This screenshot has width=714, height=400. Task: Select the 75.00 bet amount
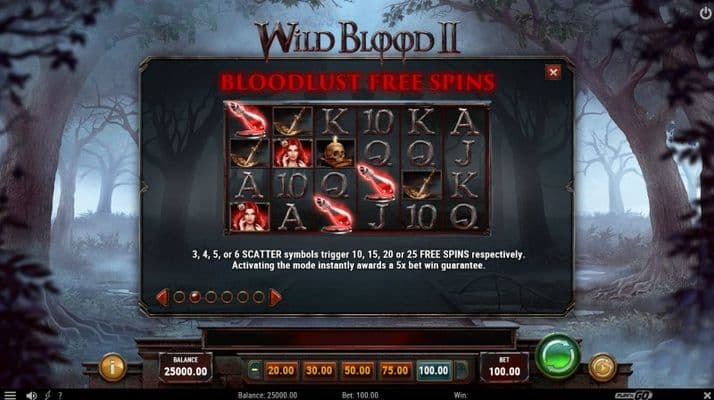pos(395,370)
